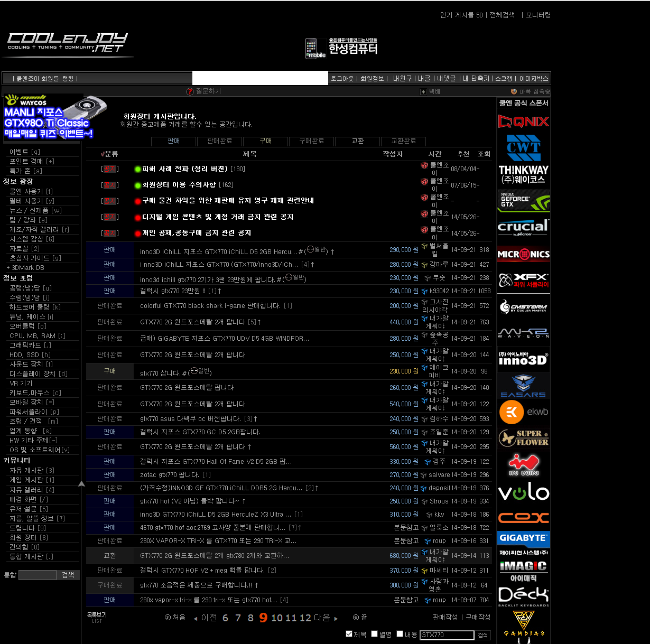Open the GIGABYTE sponsor logo

click(x=523, y=538)
